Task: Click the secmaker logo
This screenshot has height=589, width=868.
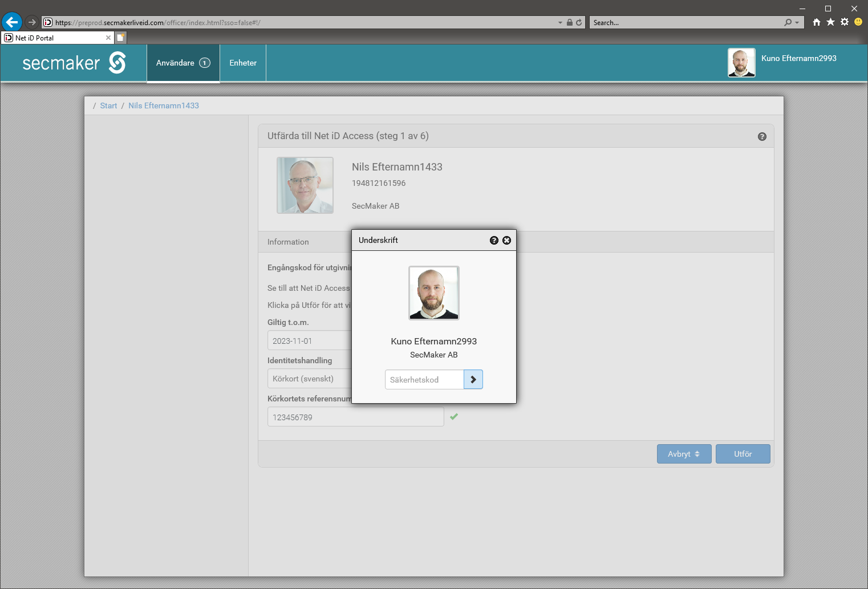Action: pos(74,63)
